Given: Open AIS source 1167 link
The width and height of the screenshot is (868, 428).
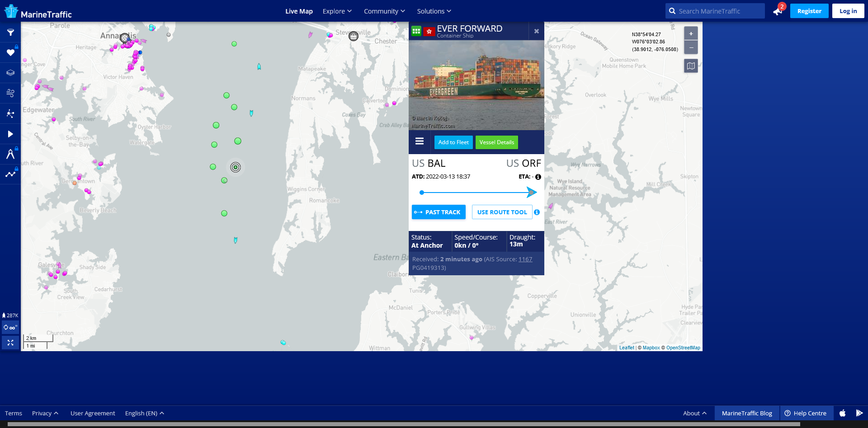Looking at the screenshot, I should (x=525, y=259).
